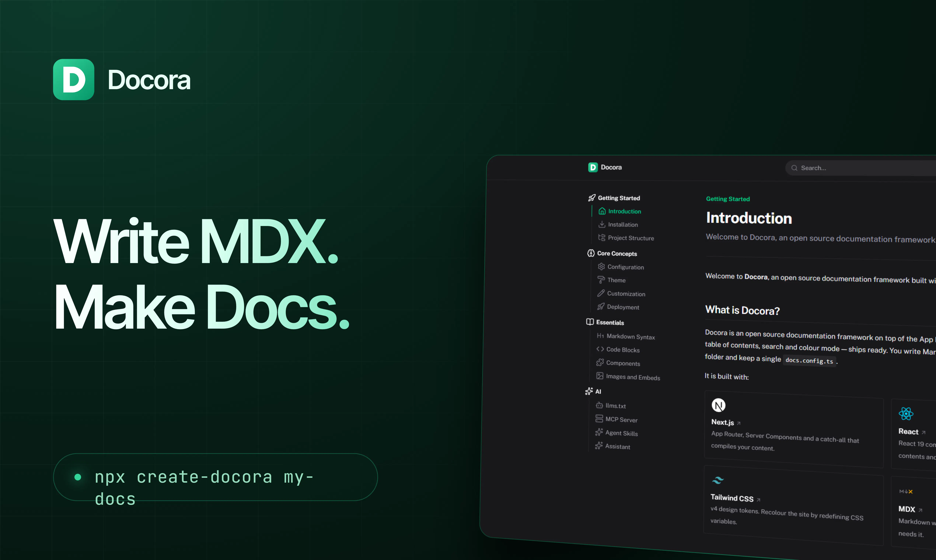
Task: Click the small Docora logo in docs header
Action: point(593,167)
